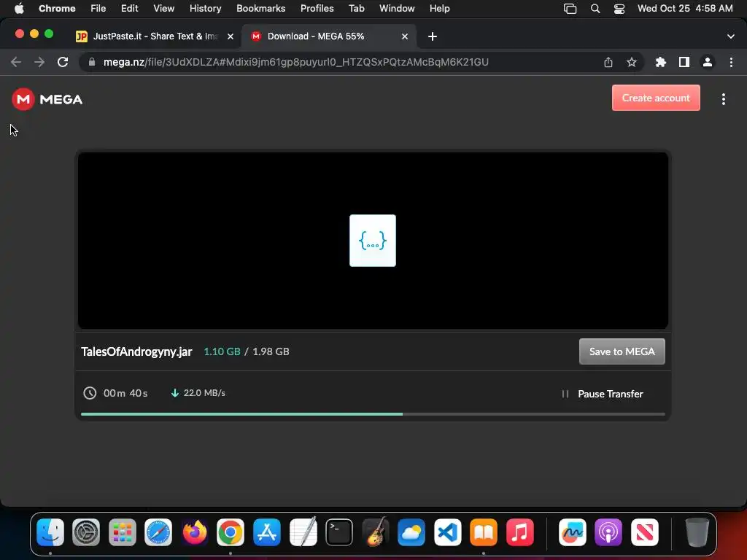Open Podcasts from the Dock
This screenshot has height=560, width=747.
(608, 532)
